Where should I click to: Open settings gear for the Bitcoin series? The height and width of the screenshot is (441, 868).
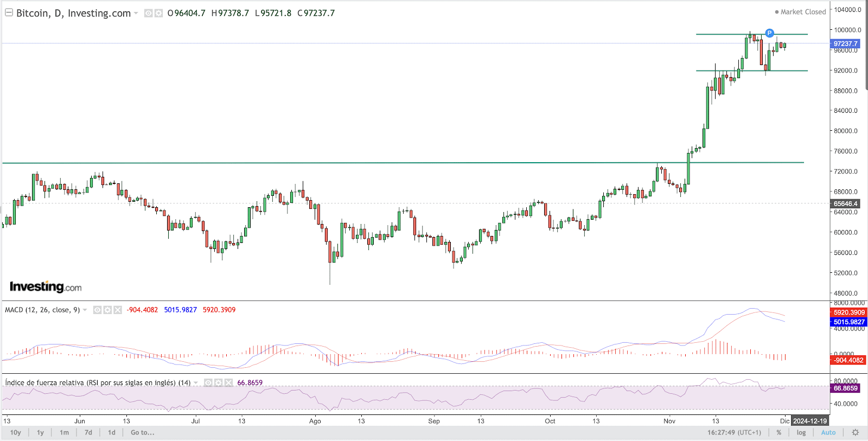(158, 13)
